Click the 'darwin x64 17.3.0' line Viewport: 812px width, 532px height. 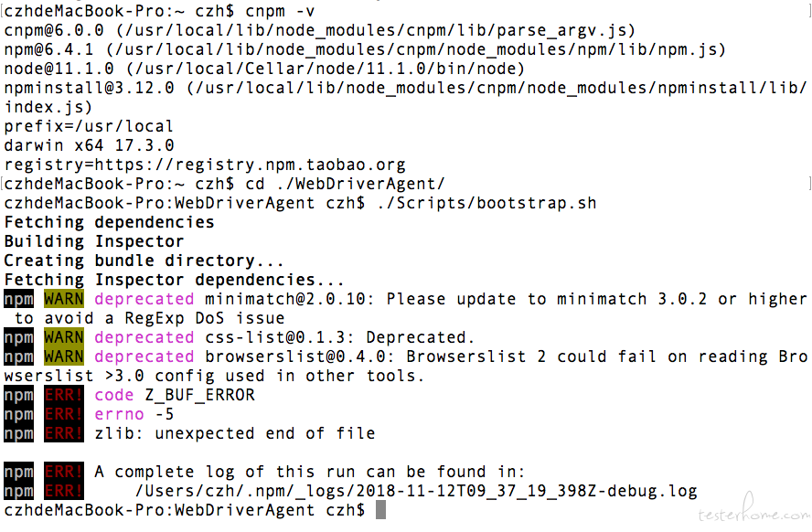(x=89, y=146)
